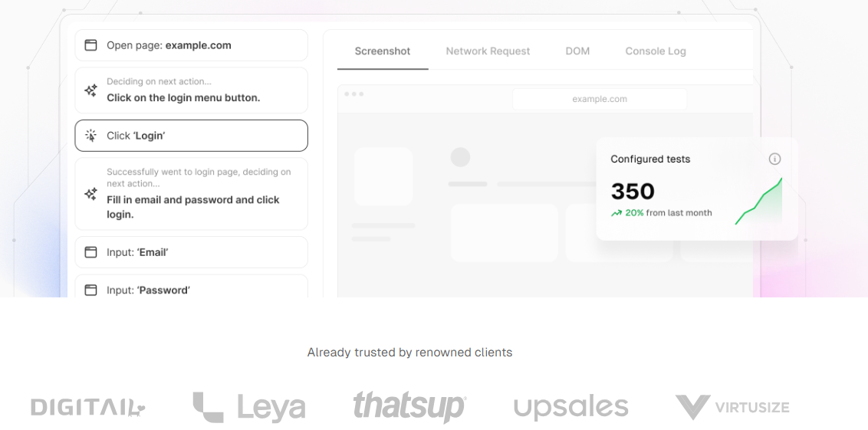Open the Digitail client logo
Screen dimensions: 868x430
88,407
